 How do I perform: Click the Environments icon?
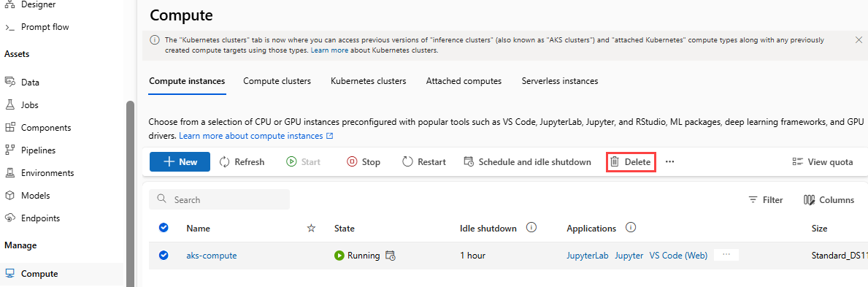[x=9, y=173]
